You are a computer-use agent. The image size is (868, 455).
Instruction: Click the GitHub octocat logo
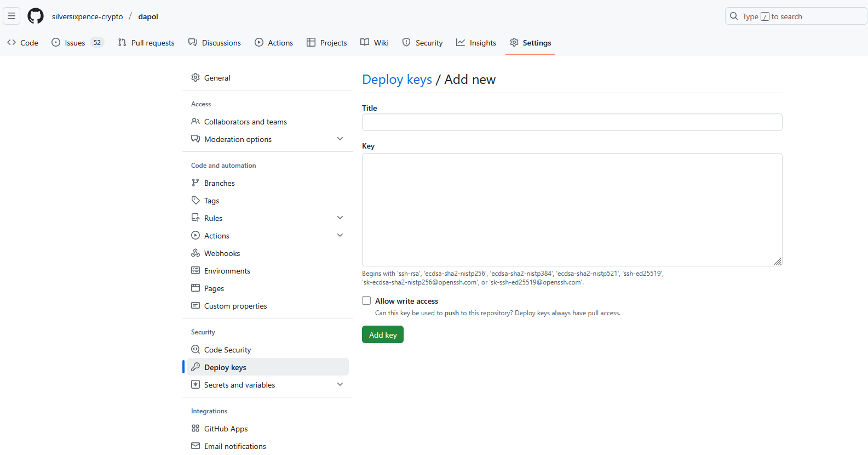click(x=36, y=16)
